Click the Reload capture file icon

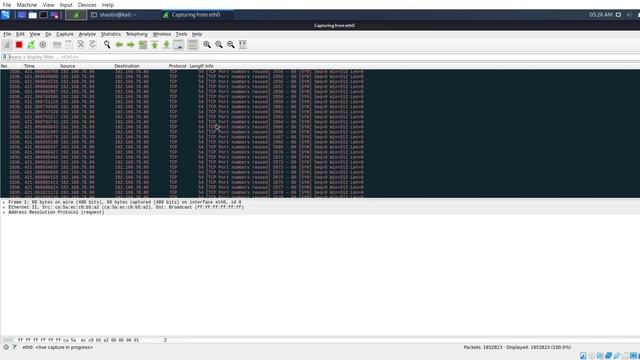tap(93, 45)
